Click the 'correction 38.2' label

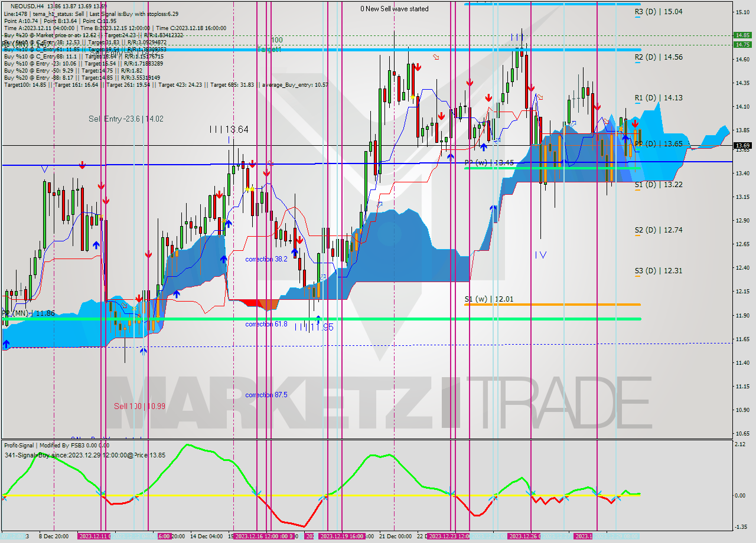click(266, 259)
